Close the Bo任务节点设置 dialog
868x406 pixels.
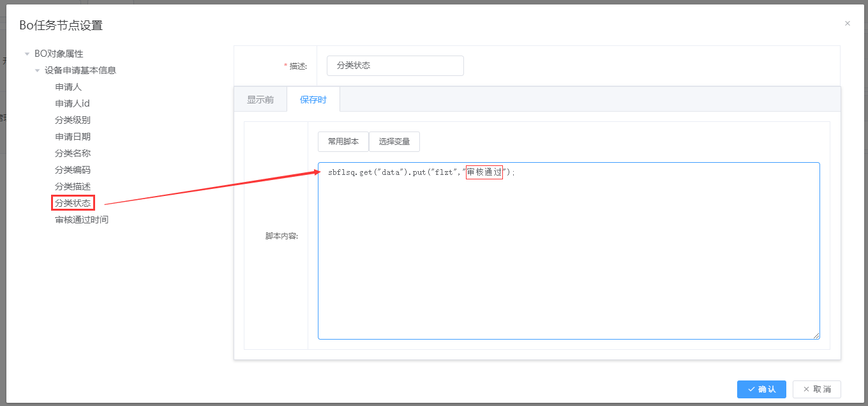tap(848, 24)
